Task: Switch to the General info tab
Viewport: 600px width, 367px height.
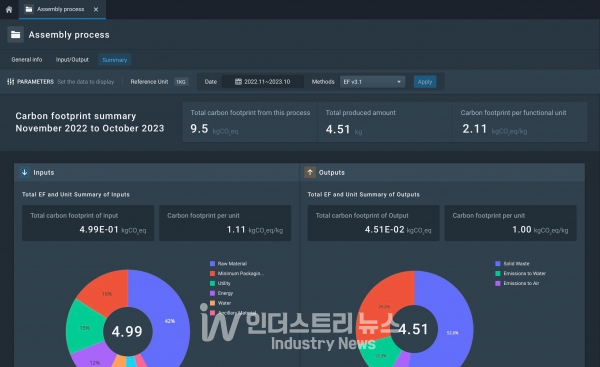Action: (x=27, y=60)
